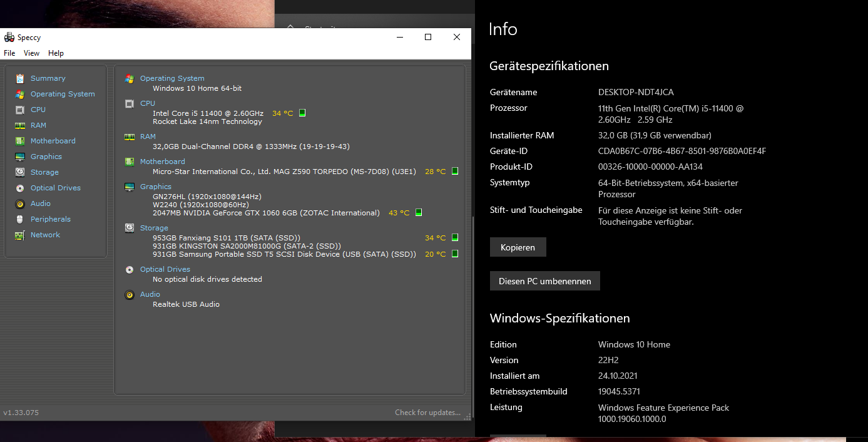Click the Graphics monitor icon in sidebar

pyautogui.click(x=20, y=157)
